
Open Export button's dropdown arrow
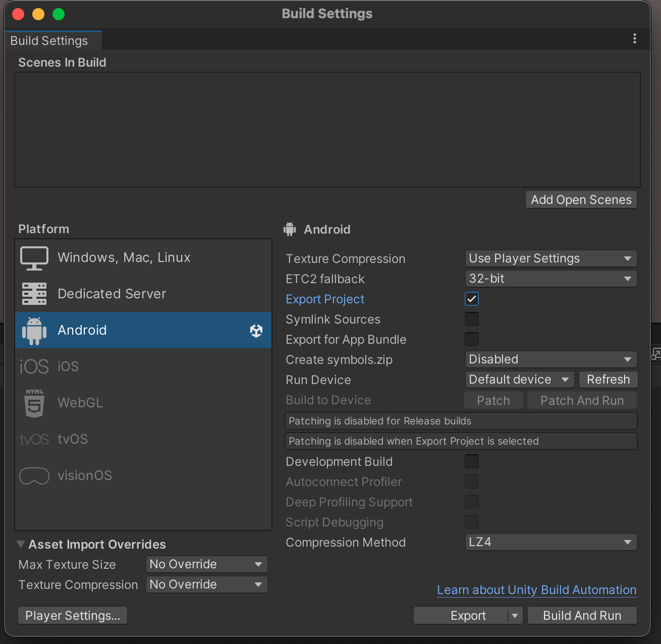click(x=515, y=616)
